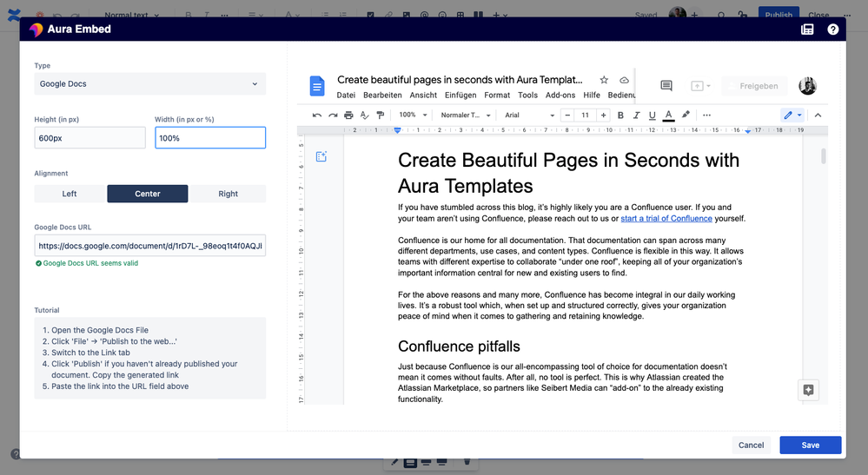
Task: Set alignment to Left
Action: point(70,194)
